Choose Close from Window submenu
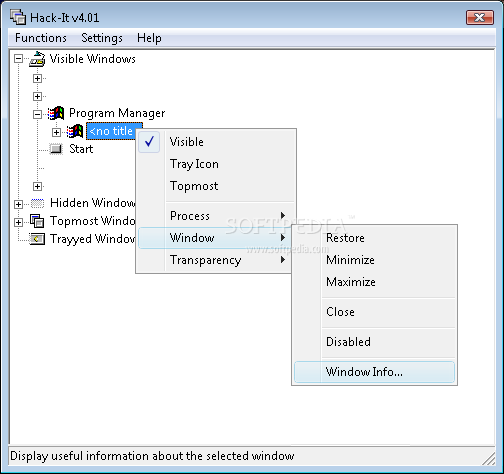504x474 pixels. click(374, 312)
